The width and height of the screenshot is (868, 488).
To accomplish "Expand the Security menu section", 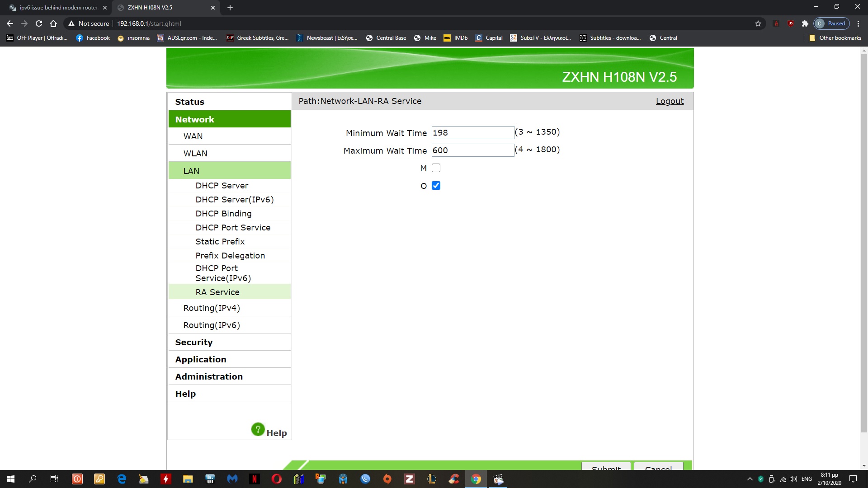I will click(193, 343).
